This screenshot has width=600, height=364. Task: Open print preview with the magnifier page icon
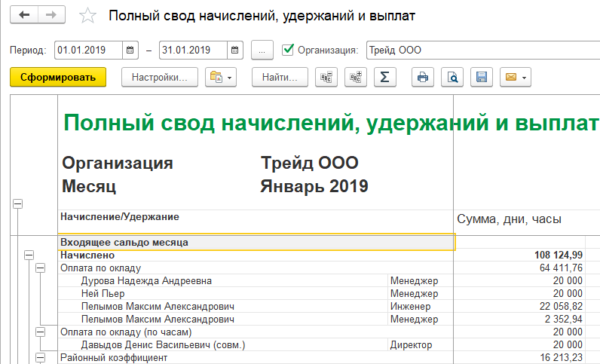click(452, 78)
